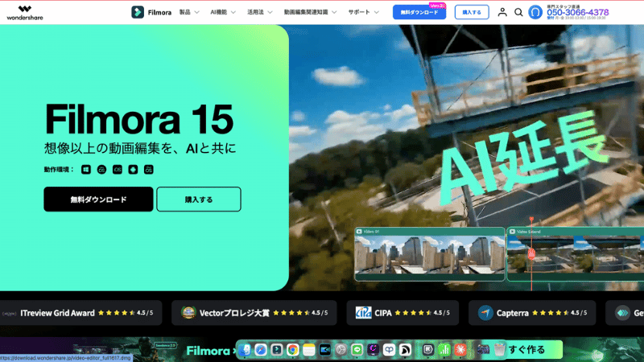Click the phone number 050-3066-4378
This screenshot has width=644, height=362.
click(577, 13)
